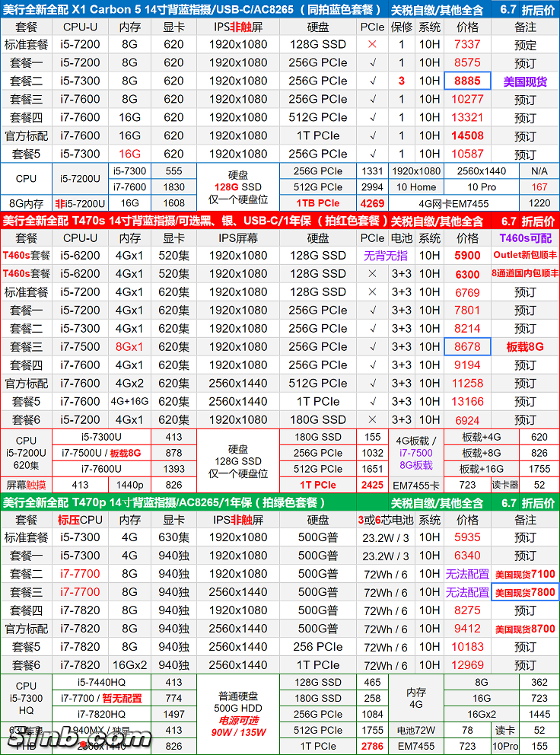
Task: Click the red 1T PCIe cost 2425
Action: tap(372, 485)
